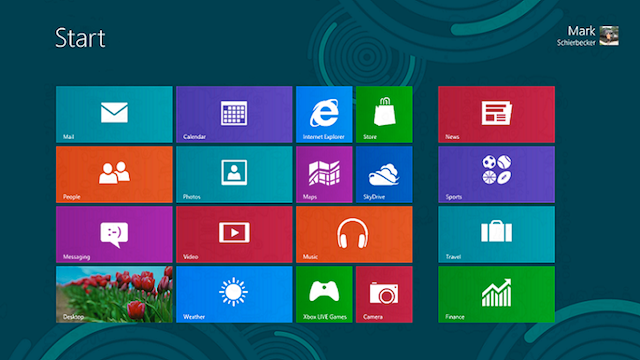This screenshot has width=640, height=360.
Task: Open the News tile
Action: [496, 114]
